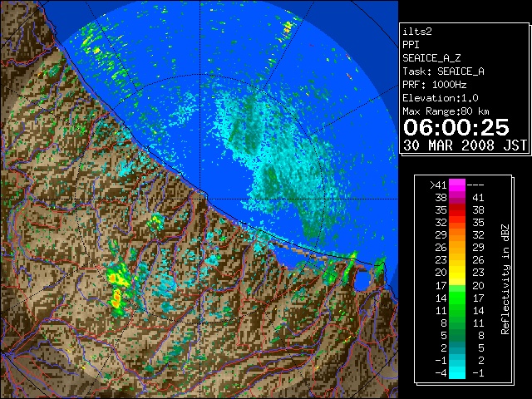Image resolution: width=532 pixels, height=399 pixels.
Task: Pick the yellow color band in the legend
Action: [456, 273]
